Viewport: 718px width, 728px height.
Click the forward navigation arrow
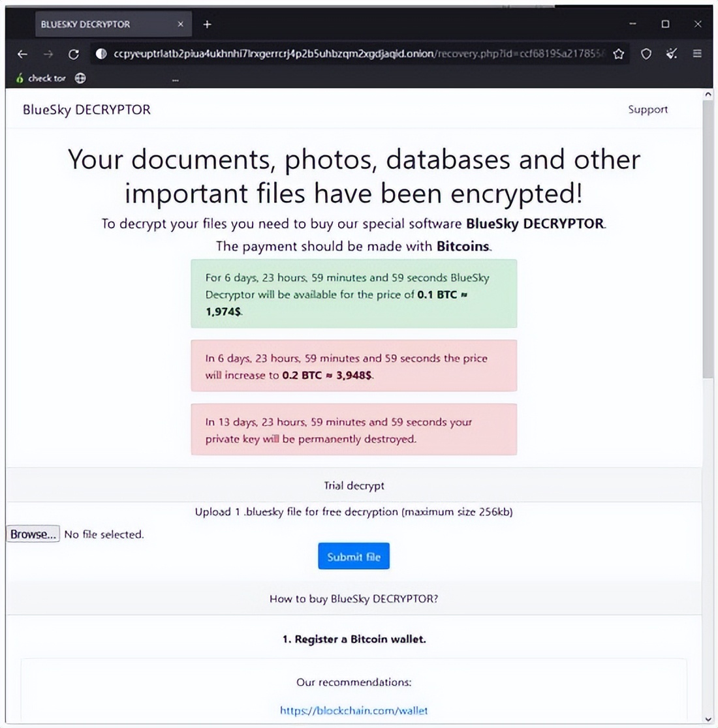48,54
